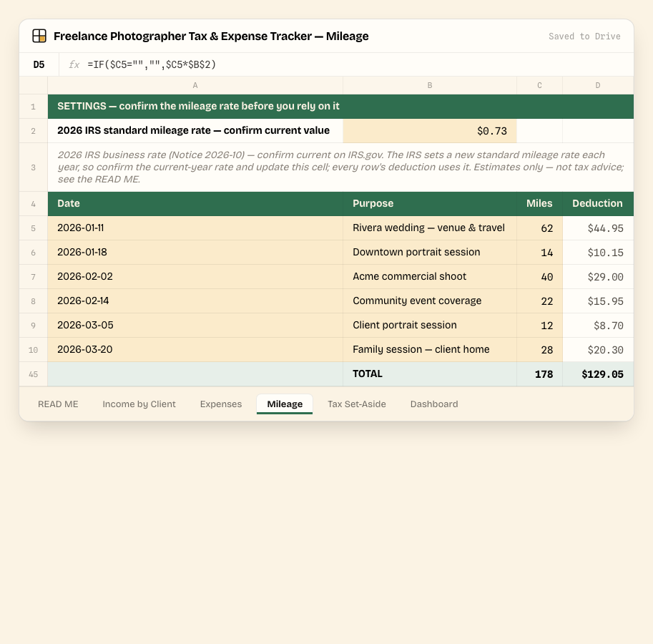
Task: Click the spreadsheet app icon beside the title
Action: coord(39,36)
